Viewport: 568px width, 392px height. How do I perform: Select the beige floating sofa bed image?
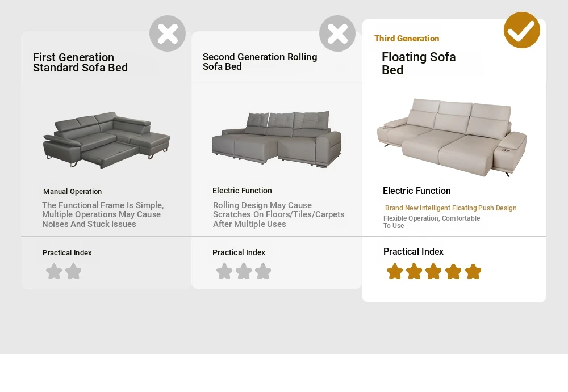(x=452, y=137)
